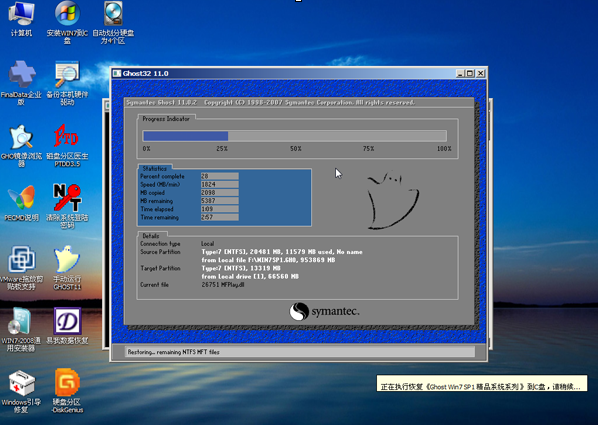Image resolution: width=598 pixels, height=425 pixels.
Task: Click the Time elapsed value field
Action: click(220, 209)
